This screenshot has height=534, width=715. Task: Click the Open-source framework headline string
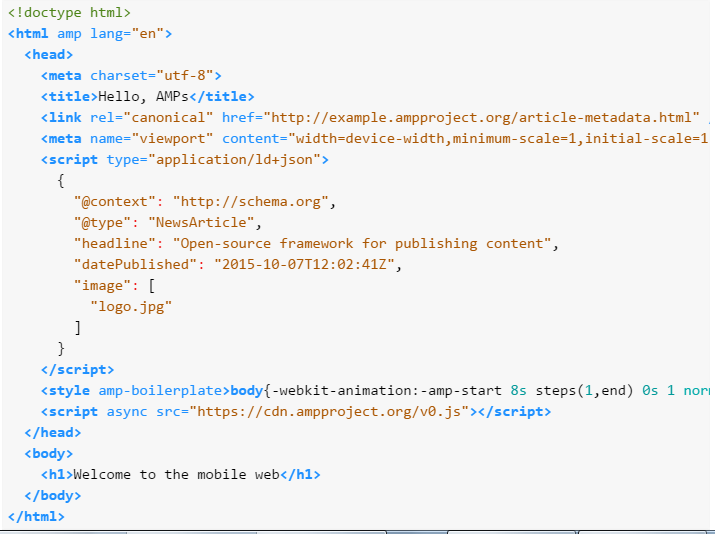pyautogui.click(x=363, y=244)
